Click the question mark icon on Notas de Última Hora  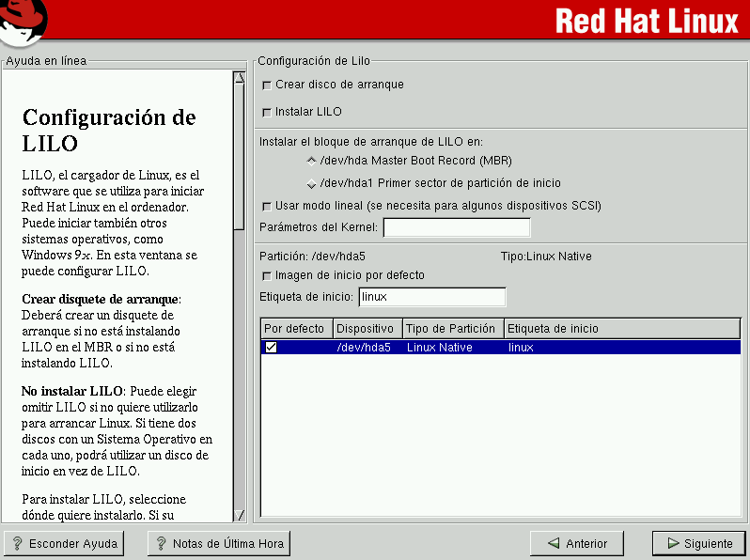coord(161,543)
